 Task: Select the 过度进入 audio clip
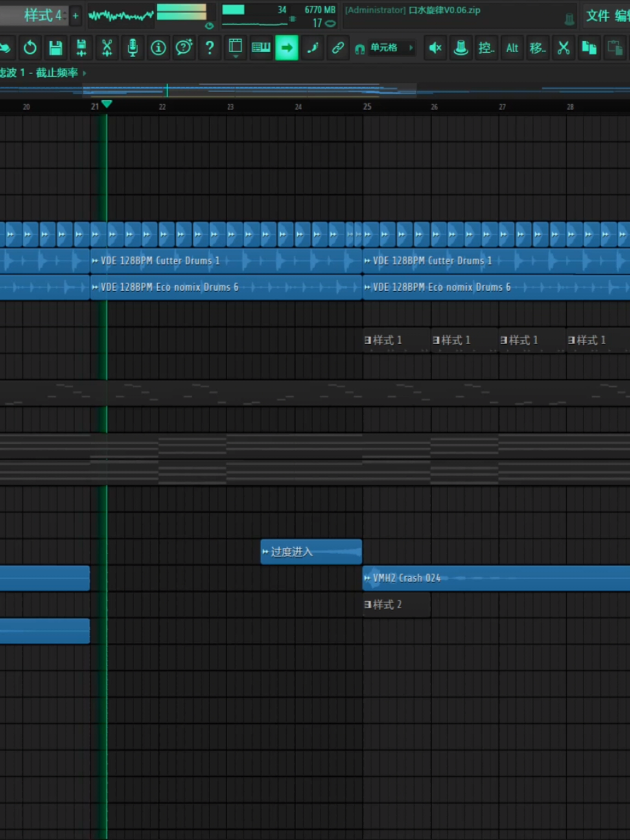311,552
